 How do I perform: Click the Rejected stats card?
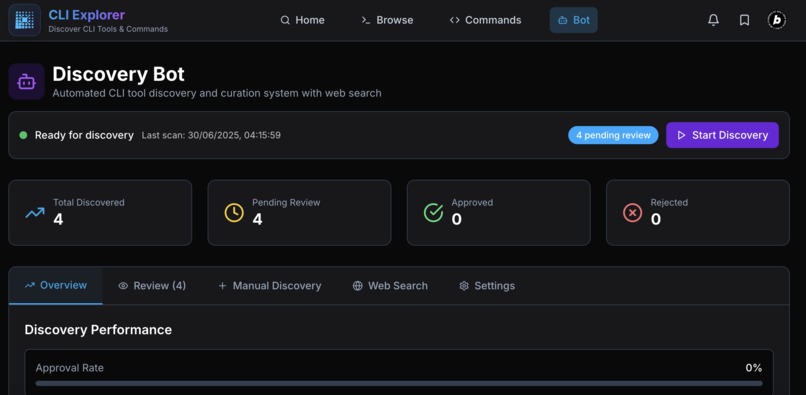point(698,212)
